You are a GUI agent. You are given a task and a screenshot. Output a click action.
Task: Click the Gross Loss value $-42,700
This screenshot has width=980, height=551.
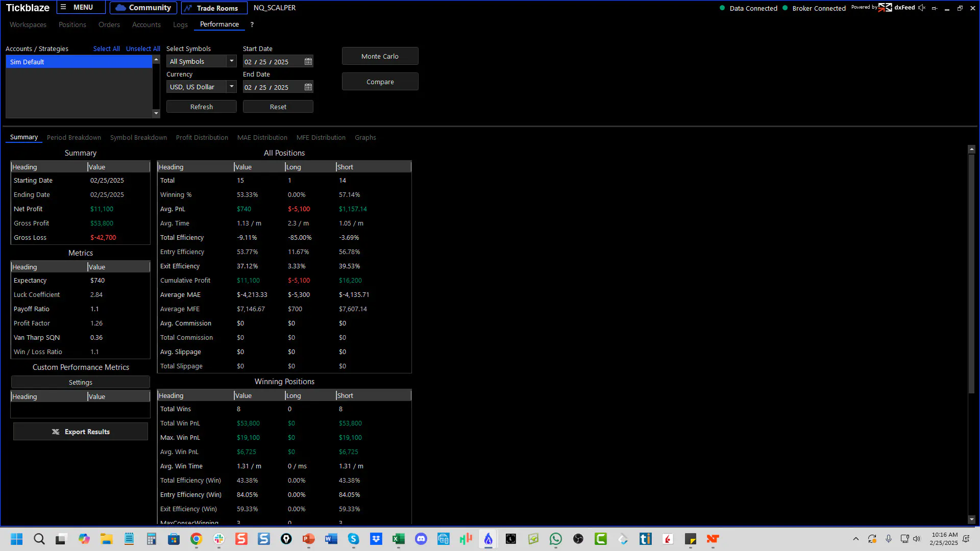click(103, 238)
